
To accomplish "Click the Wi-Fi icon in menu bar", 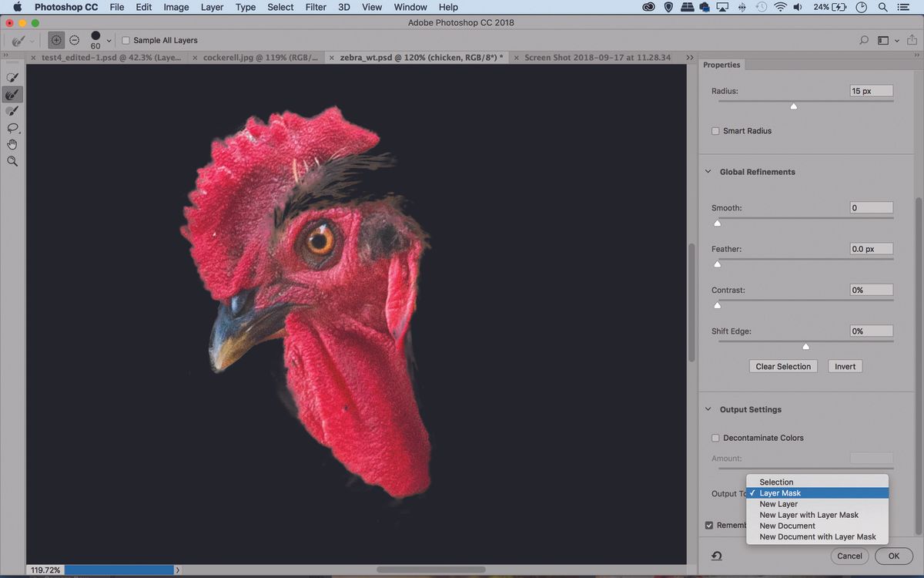I will tap(780, 7).
